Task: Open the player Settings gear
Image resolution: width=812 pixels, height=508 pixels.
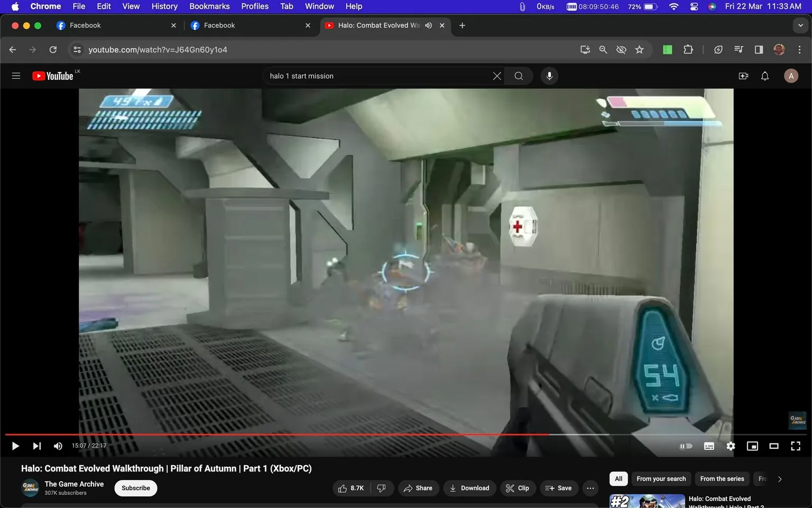Action: (731, 446)
